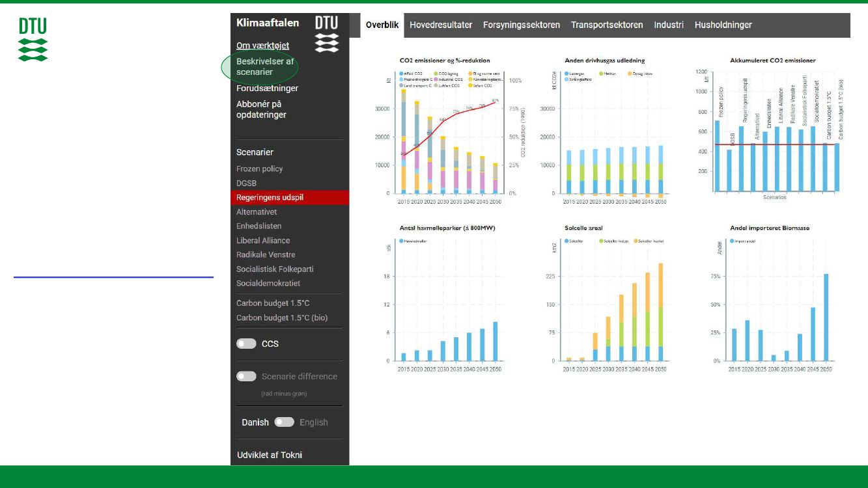Switch to the Overblik tab
This screenshot has height=488, width=868.
[x=382, y=25]
